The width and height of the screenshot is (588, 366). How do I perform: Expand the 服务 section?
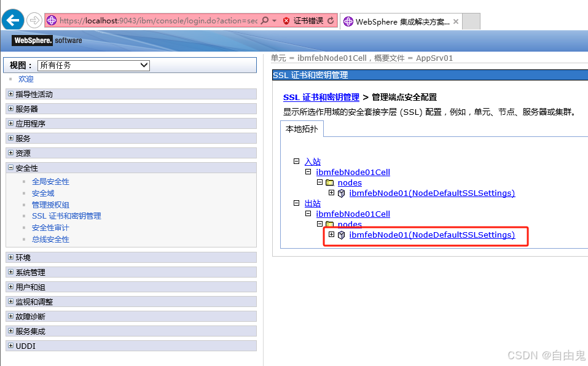pyautogui.click(x=10, y=138)
